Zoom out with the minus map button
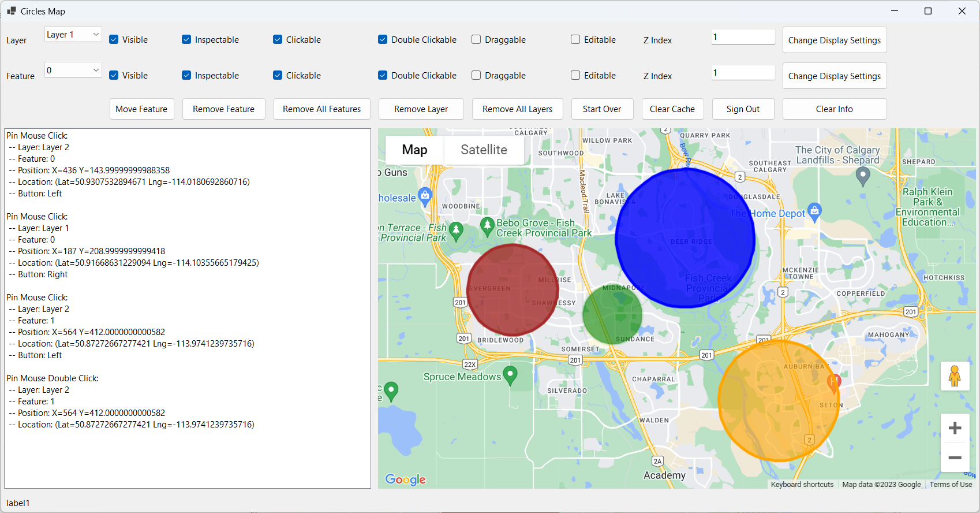This screenshot has height=513, width=980. pos(955,458)
